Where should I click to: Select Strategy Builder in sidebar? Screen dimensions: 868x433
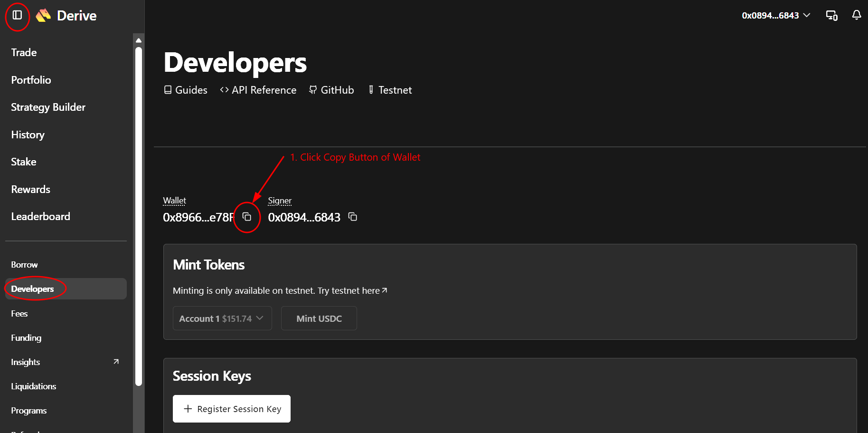pyautogui.click(x=48, y=107)
